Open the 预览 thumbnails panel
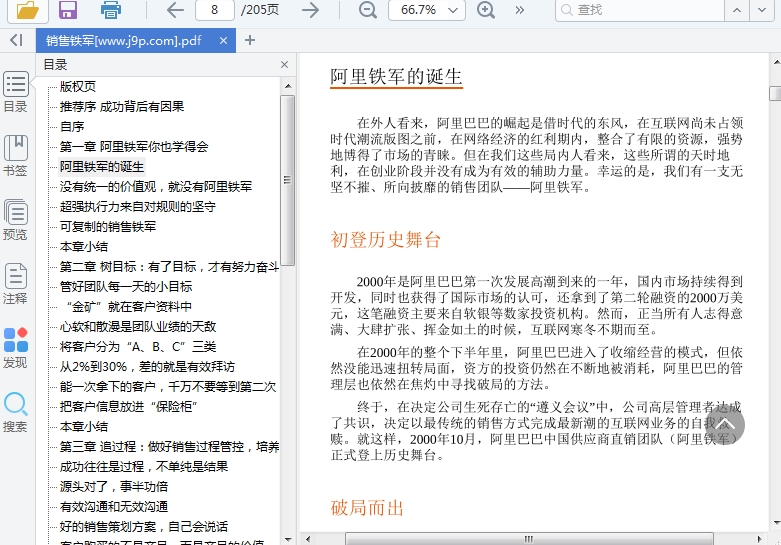Screen dimensions: 781x545 (15, 220)
